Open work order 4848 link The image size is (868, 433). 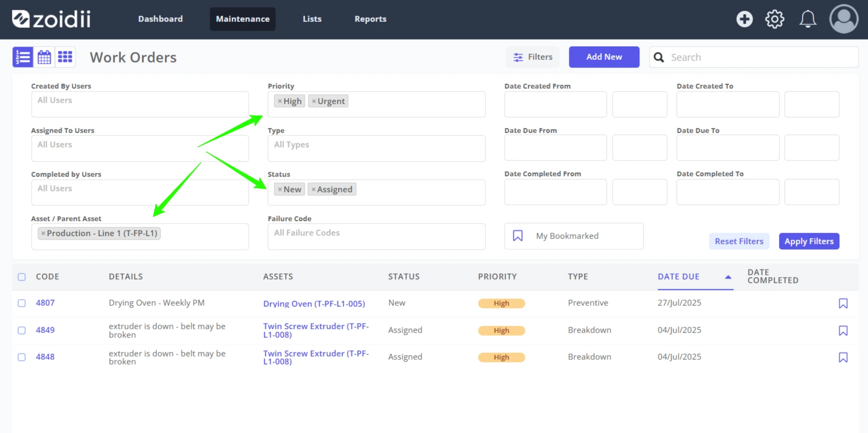tap(45, 357)
